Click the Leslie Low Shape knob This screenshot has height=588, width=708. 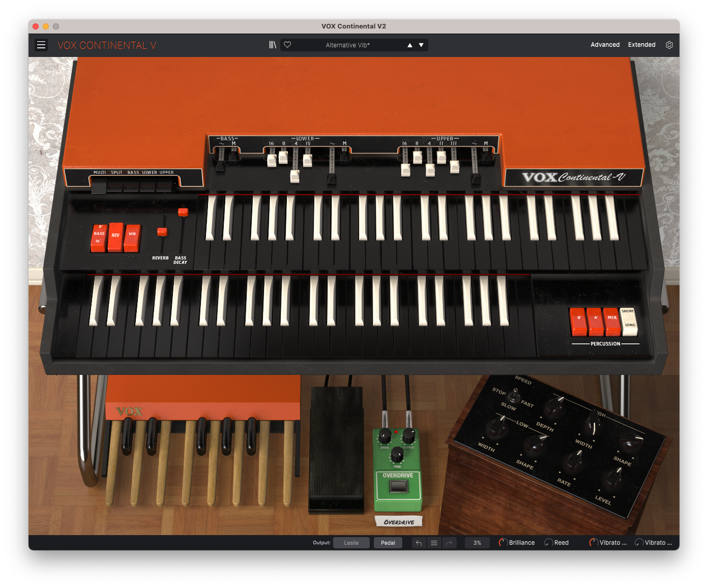pyautogui.click(x=537, y=444)
